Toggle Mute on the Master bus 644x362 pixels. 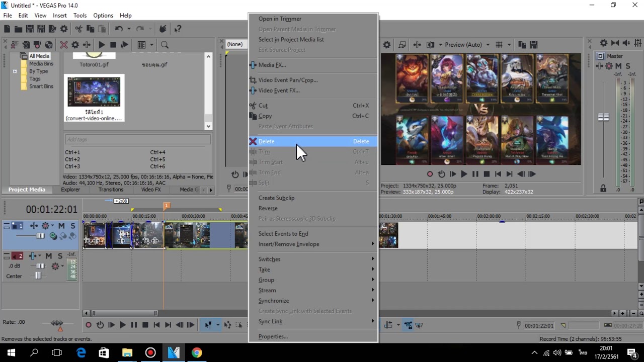[618, 66]
